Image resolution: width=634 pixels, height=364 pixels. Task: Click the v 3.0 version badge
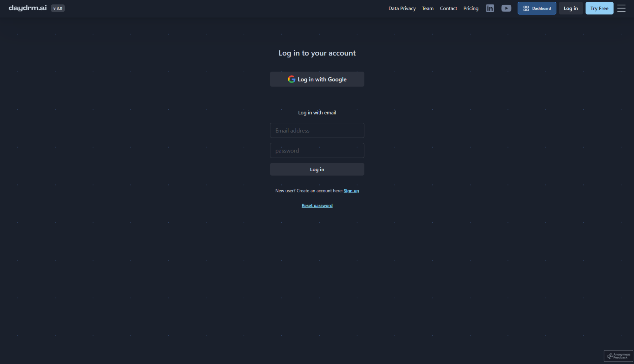(x=58, y=8)
